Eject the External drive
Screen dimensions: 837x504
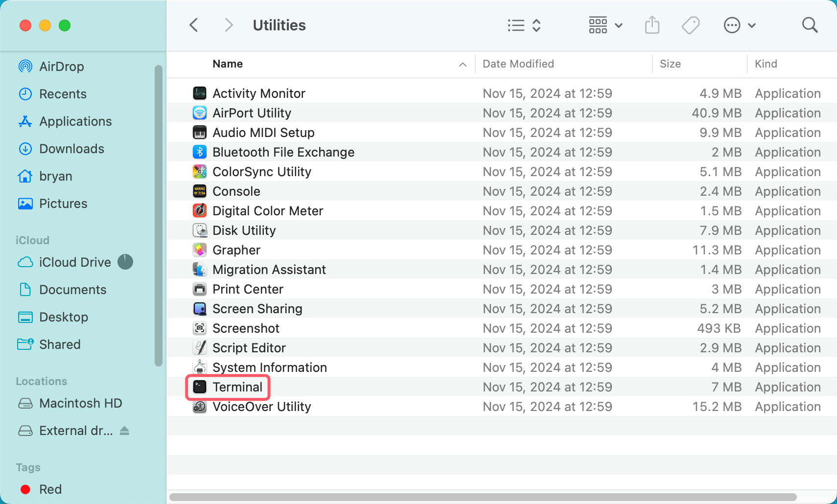coord(125,431)
